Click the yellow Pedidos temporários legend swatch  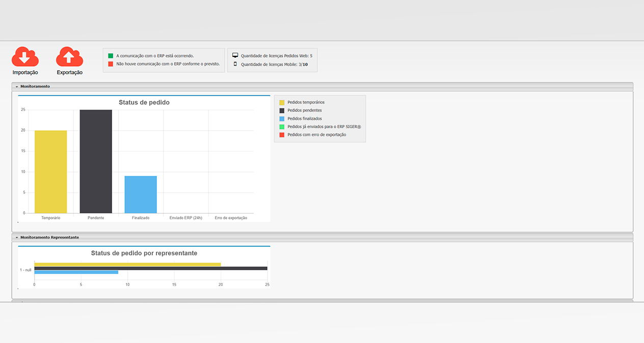(282, 102)
